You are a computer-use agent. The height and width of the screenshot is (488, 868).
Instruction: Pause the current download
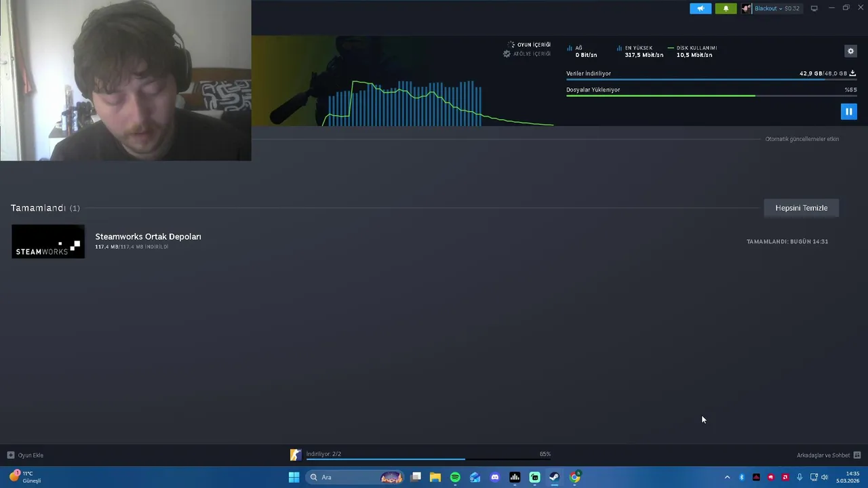(x=848, y=111)
